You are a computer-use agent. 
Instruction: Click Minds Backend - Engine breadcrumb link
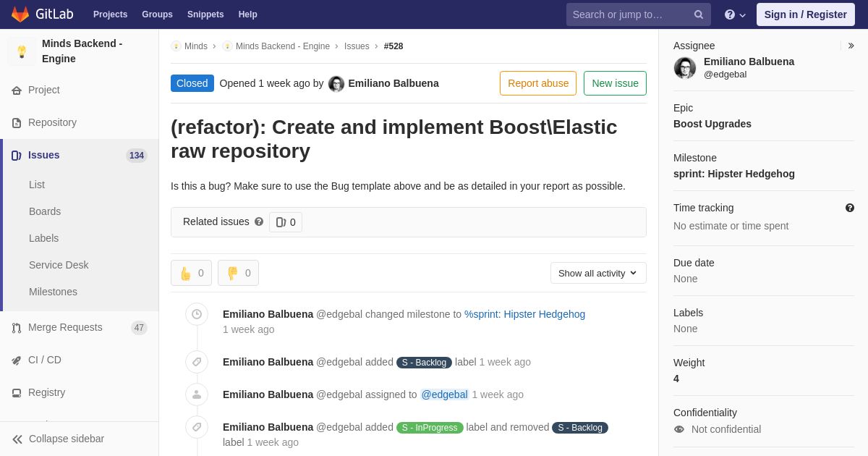click(x=283, y=46)
